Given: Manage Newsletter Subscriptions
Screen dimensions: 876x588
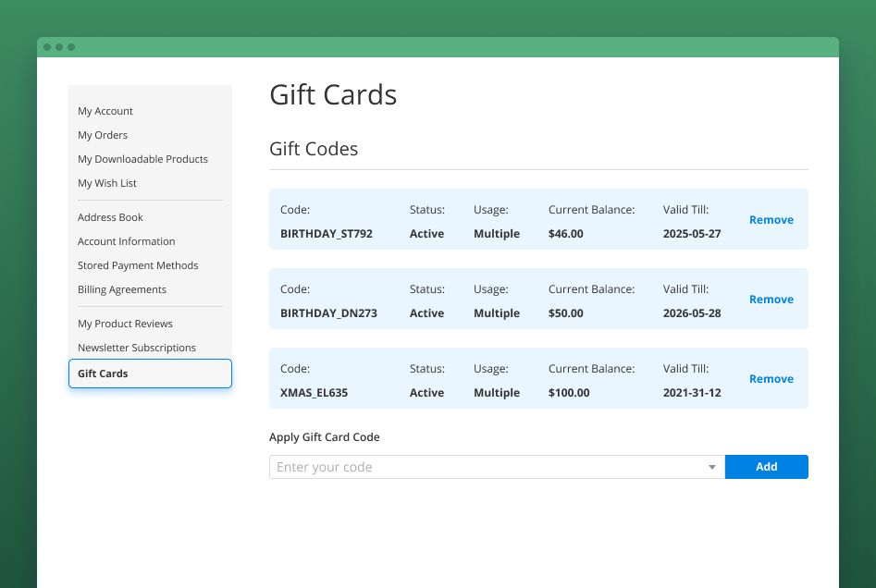Looking at the screenshot, I should 136,348.
